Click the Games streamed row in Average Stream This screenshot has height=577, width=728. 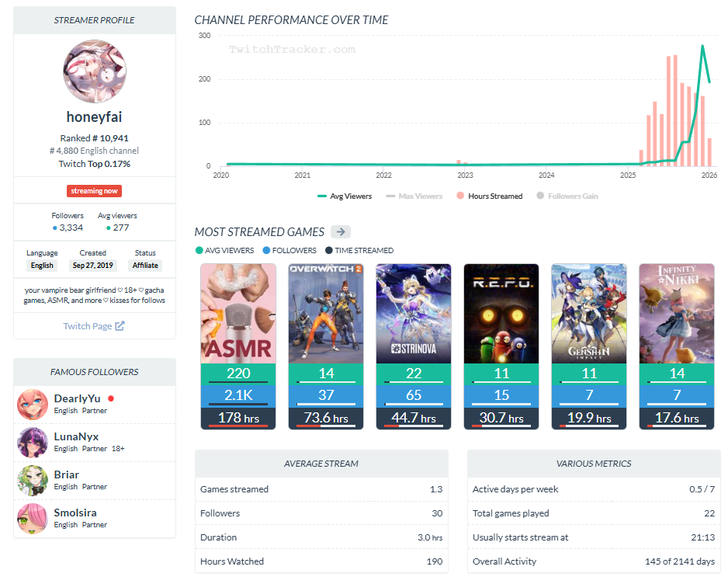point(321,489)
